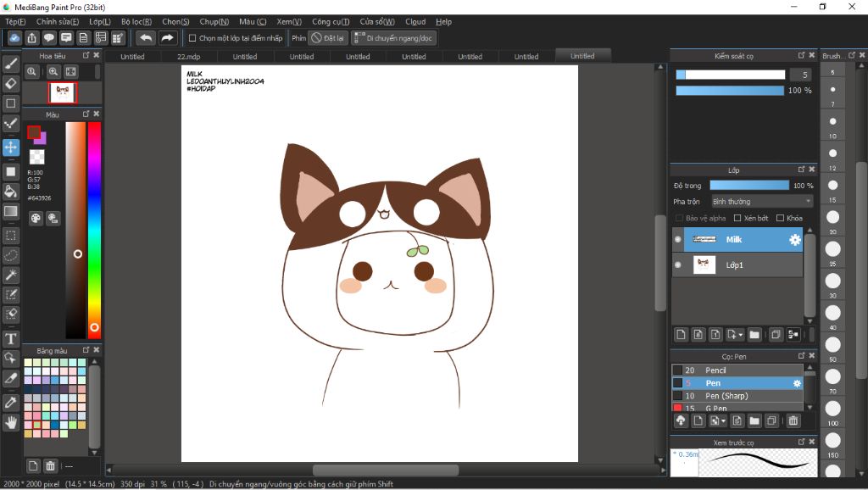This screenshot has width=868, height=490.
Task: Choose the Text tool
Action: (11, 339)
